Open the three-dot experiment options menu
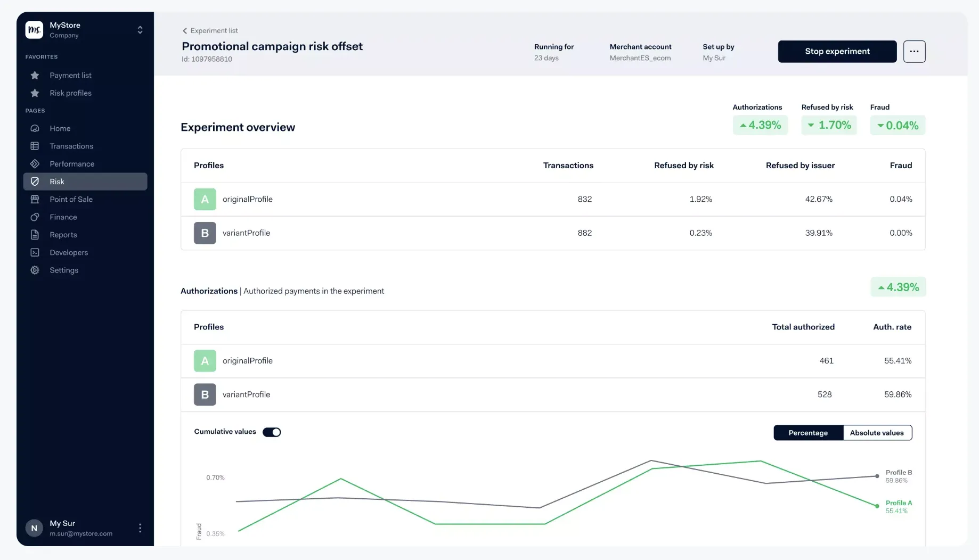Screen dimensions: 979x560 (914, 52)
